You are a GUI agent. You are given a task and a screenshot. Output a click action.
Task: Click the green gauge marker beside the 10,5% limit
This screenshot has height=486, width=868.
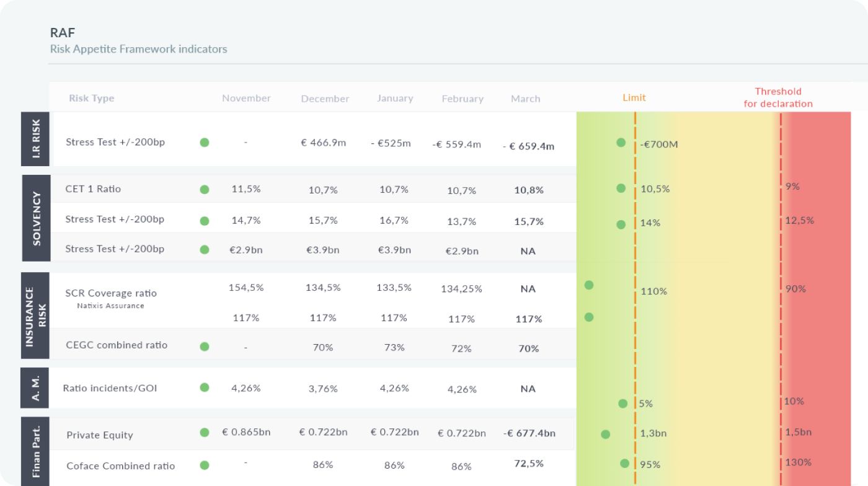coord(621,188)
